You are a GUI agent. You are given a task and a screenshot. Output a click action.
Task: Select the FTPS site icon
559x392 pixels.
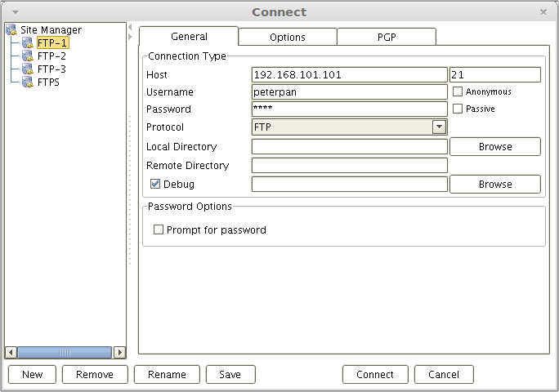point(28,82)
